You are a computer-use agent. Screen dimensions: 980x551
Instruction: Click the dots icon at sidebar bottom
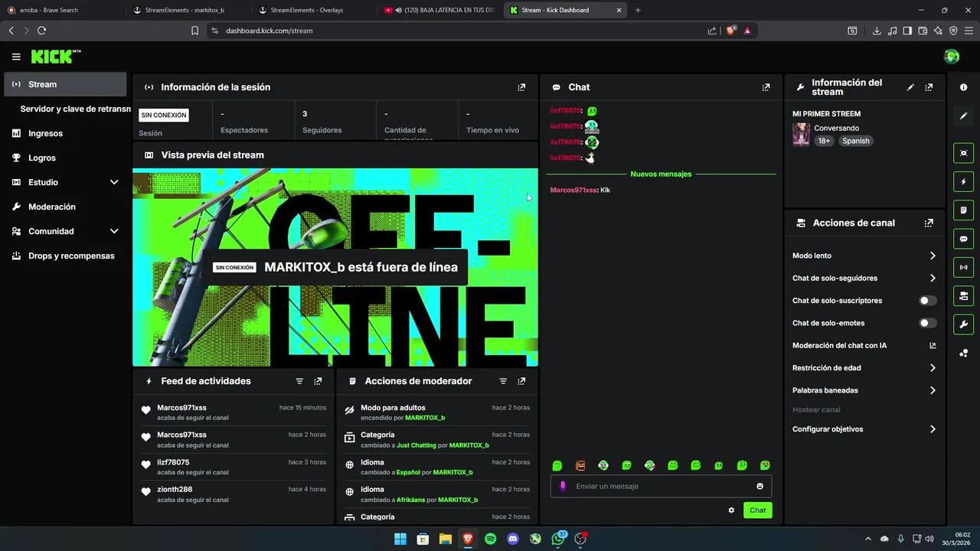[x=963, y=353]
